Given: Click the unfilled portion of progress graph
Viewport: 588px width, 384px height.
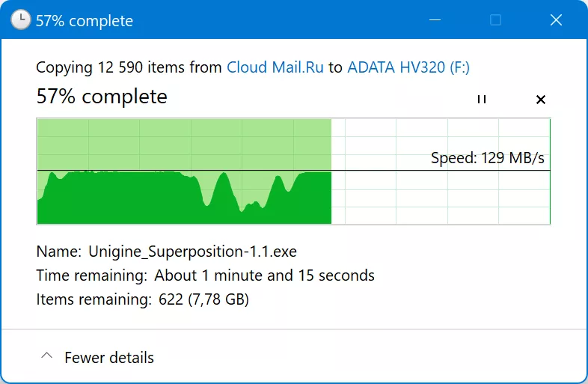Looking at the screenshot, I should [x=441, y=171].
